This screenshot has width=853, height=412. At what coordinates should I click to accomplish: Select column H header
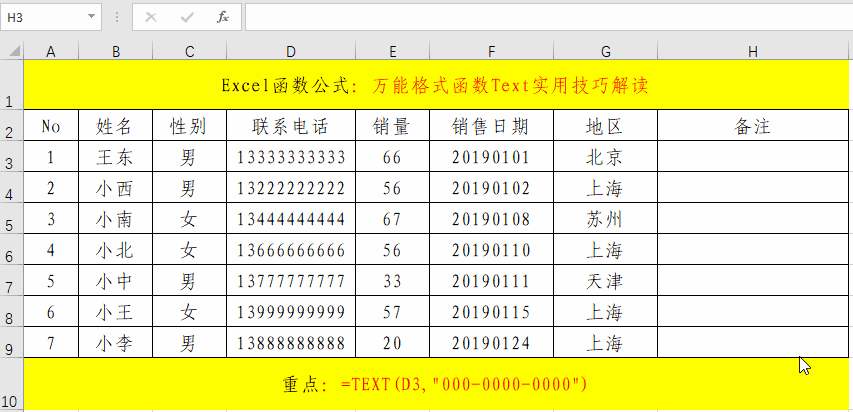pos(753,51)
